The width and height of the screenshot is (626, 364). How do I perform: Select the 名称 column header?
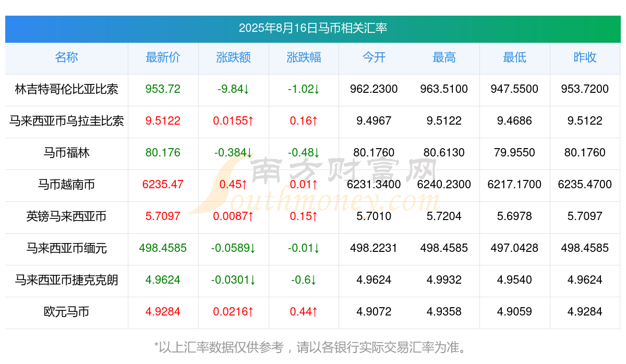coord(67,57)
